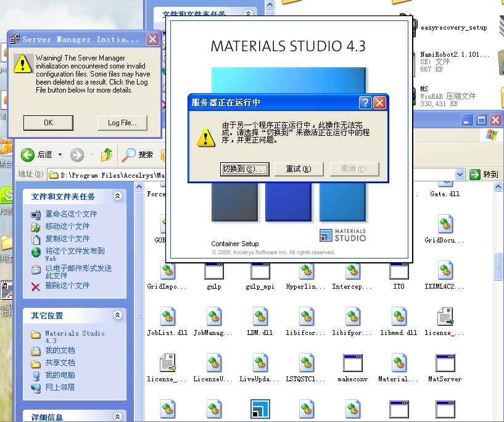Select the gulp_mpi executable icon

coord(260,271)
